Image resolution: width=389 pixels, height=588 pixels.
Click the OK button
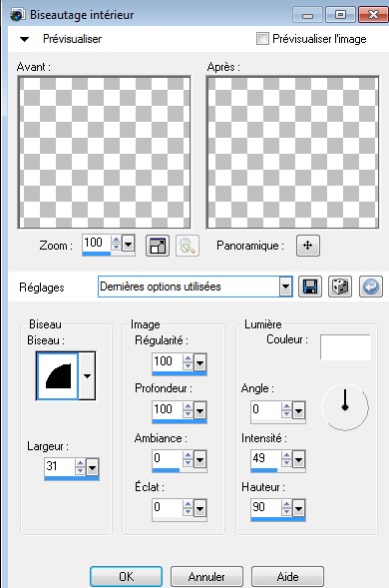(x=126, y=576)
